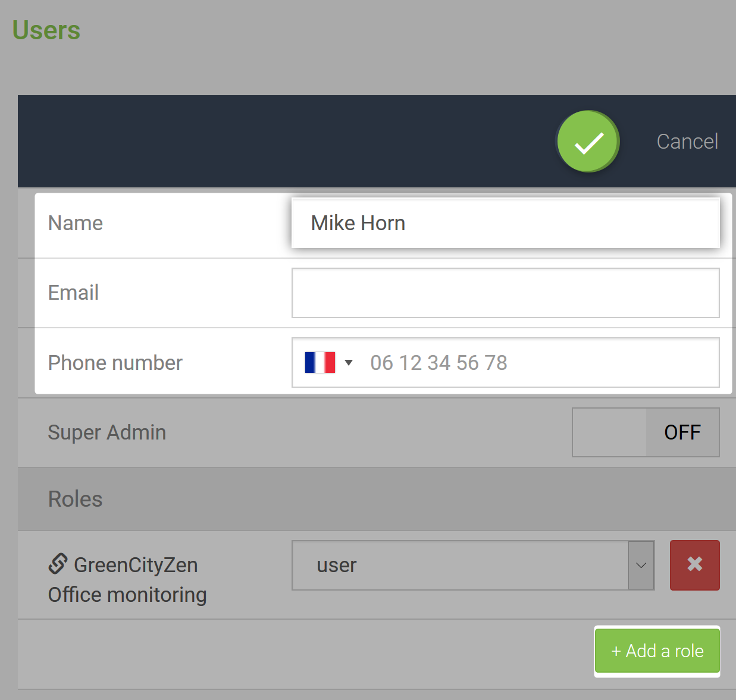Click the chain link icon beside GreenCityZen
This screenshot has height=700, width=736.
click(x=58, y=564)
